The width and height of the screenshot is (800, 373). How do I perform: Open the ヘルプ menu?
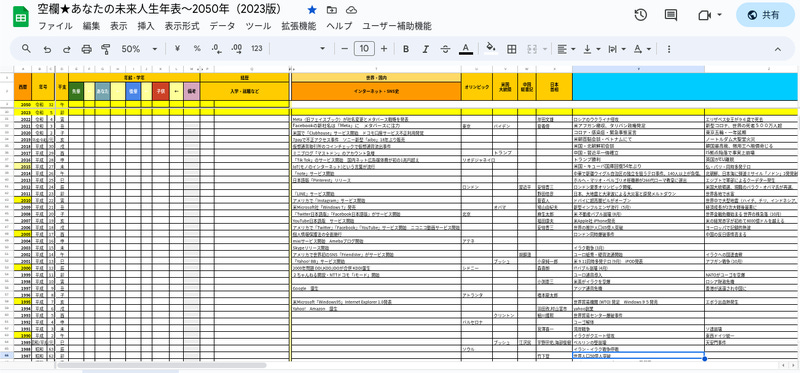(x=339, y=26)
